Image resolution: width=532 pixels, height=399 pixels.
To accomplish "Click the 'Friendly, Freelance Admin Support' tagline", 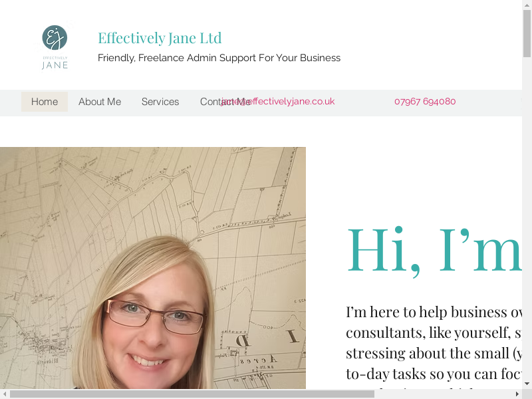I will coord(219,58).
